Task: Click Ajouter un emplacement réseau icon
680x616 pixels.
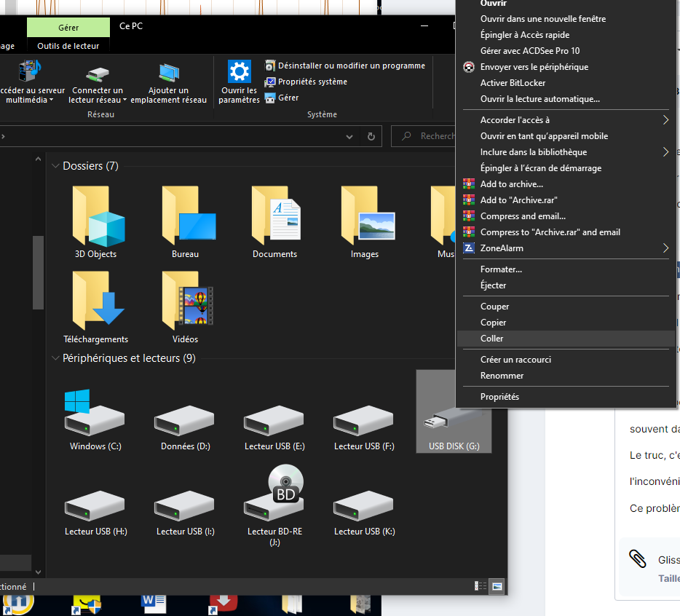Action: point(169,74)
